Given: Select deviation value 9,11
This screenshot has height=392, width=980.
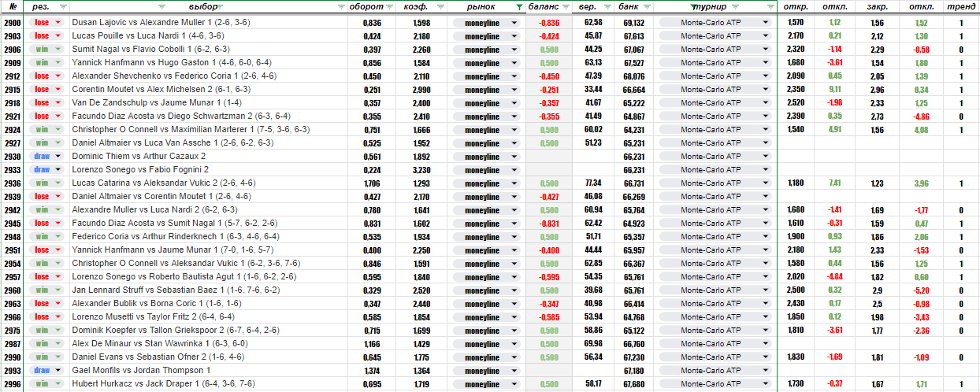Looking at the screenshot, I should (835, 90).
